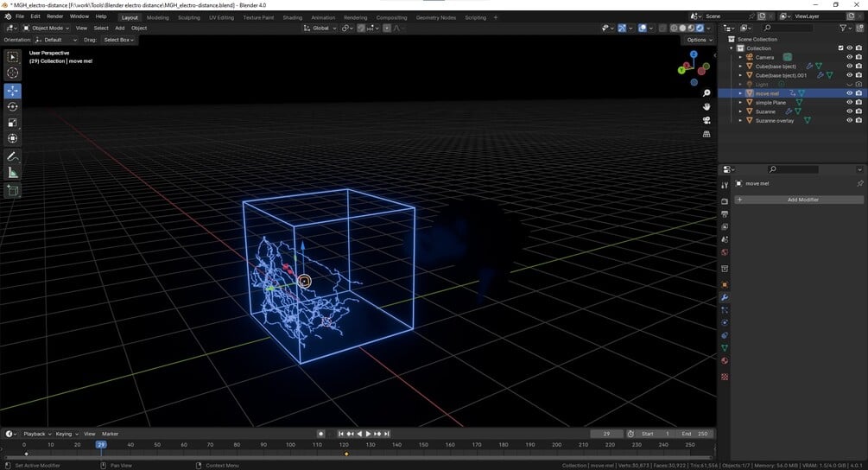The height and width of the screenshot is (470, 868).
Task: Toggle the camera view icon
Action: 706,120
